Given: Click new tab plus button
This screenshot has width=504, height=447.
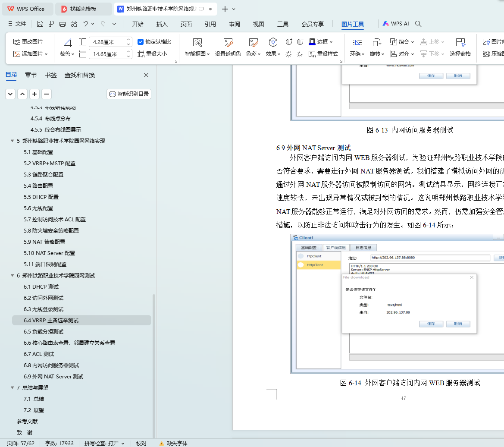Looking at the screenshot, I should pos(225,9).
